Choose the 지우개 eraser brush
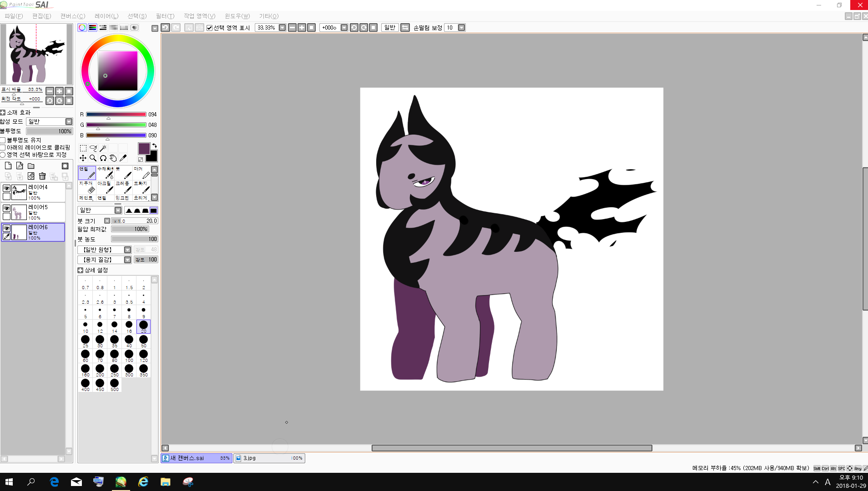Viewport: 868px width, 491px height. (x=87, y=187)
